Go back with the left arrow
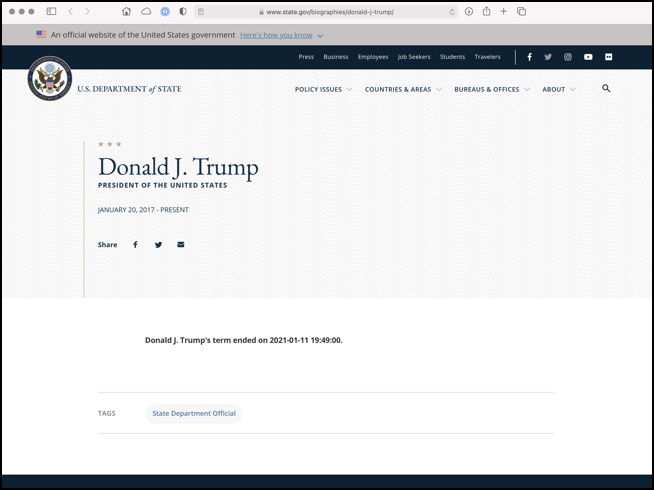Viewport: 654px width, 490px height. click(70, 12)
